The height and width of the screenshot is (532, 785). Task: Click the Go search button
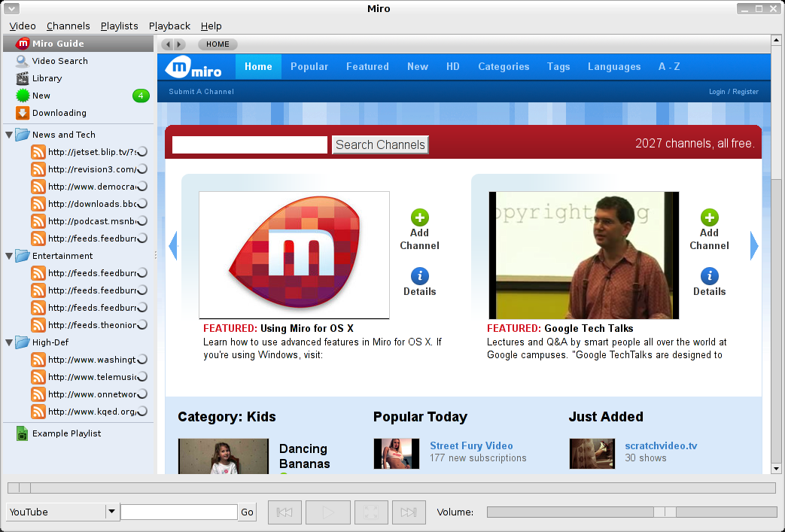(x=248, y=512)
